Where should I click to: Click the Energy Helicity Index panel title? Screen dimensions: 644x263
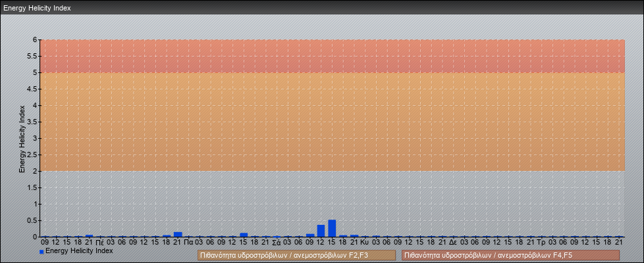38,8
